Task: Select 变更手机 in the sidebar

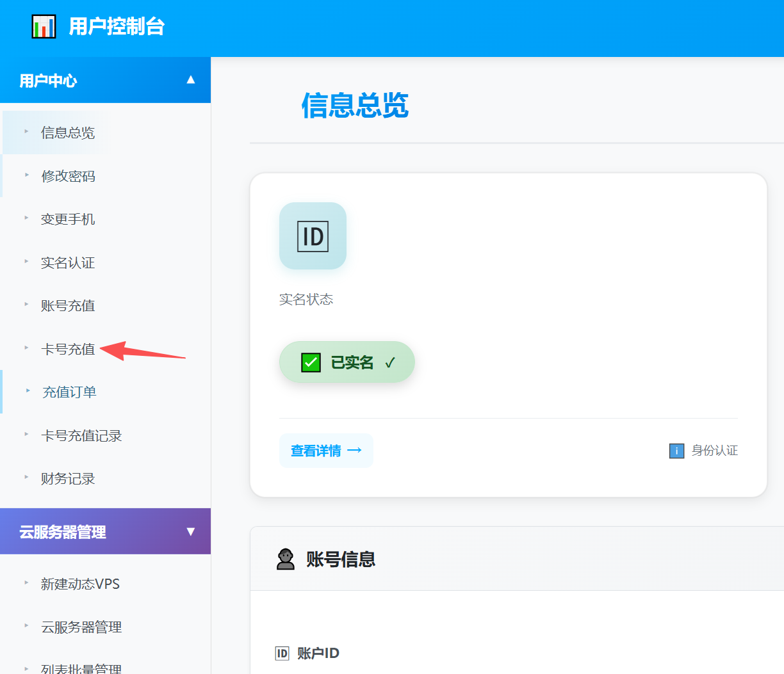Action: tap(68, 220)
